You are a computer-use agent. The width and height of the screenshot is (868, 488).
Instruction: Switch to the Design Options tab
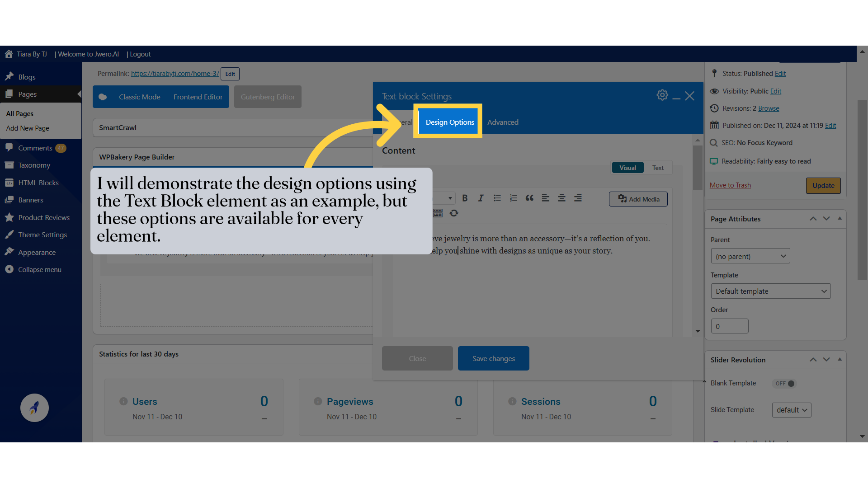tap(450, 122)
